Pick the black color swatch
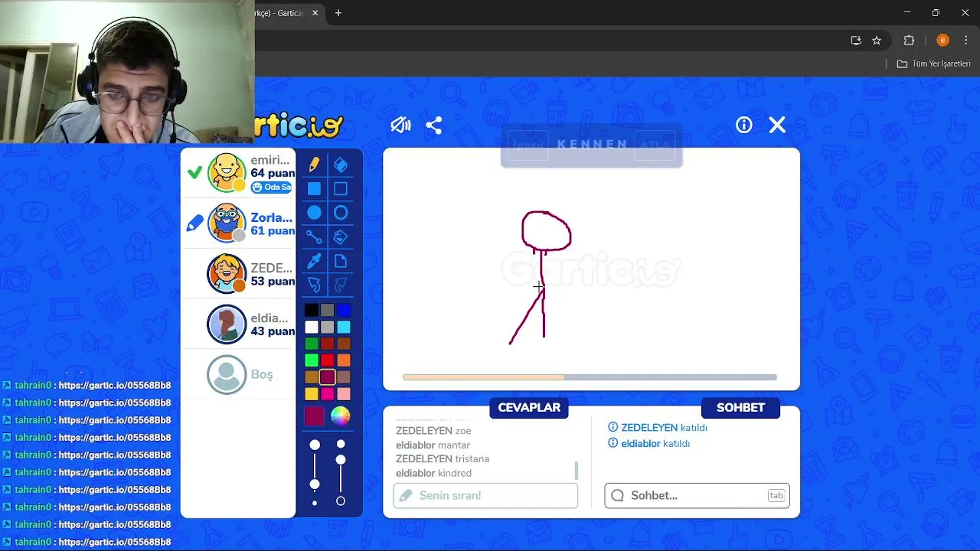This screenshot has height=551, width=980. tap(311, 310)
